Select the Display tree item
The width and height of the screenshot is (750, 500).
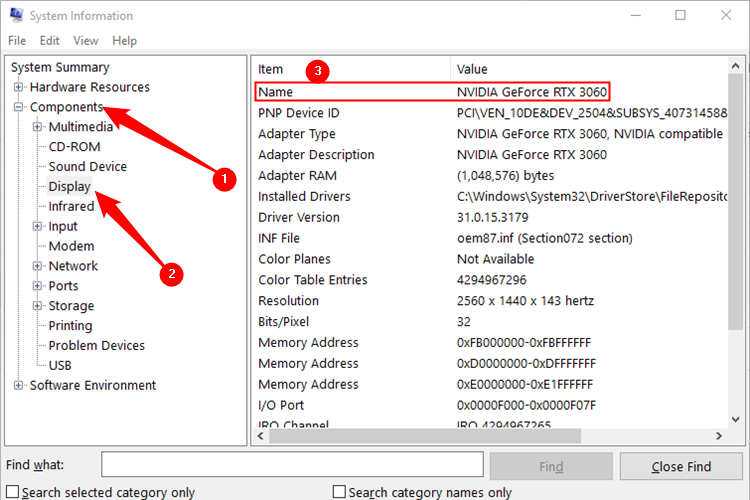69,187
